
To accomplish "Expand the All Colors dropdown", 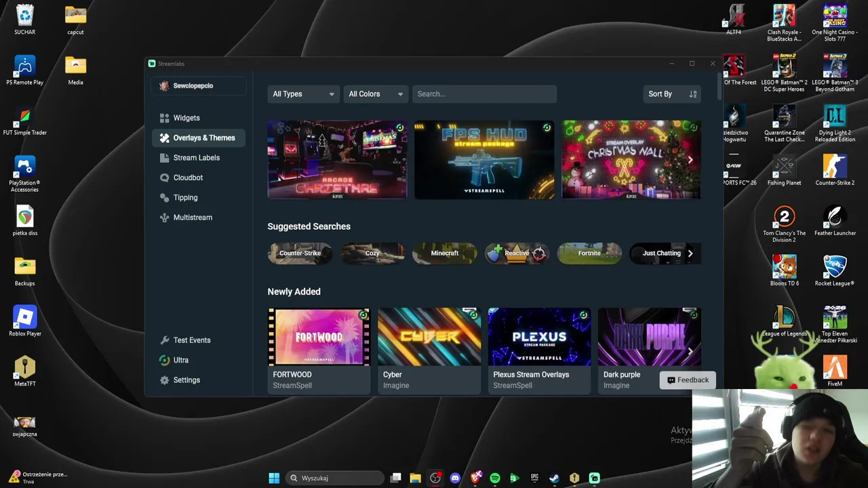I will point(376,94).
